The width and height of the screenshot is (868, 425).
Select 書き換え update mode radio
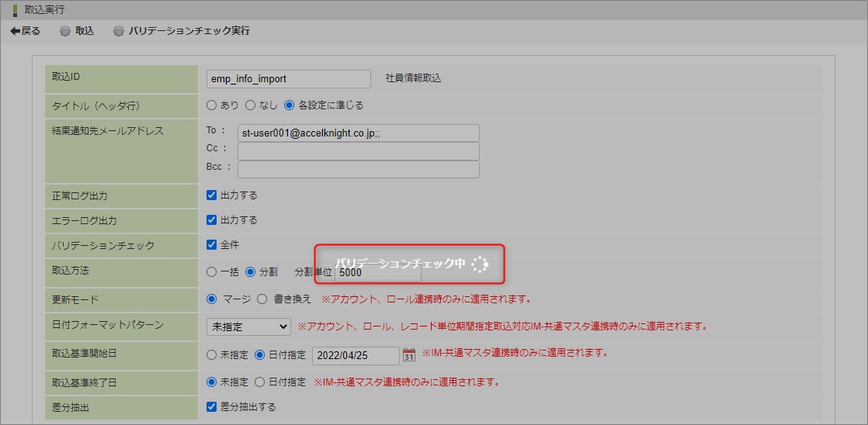click(262, 299)
